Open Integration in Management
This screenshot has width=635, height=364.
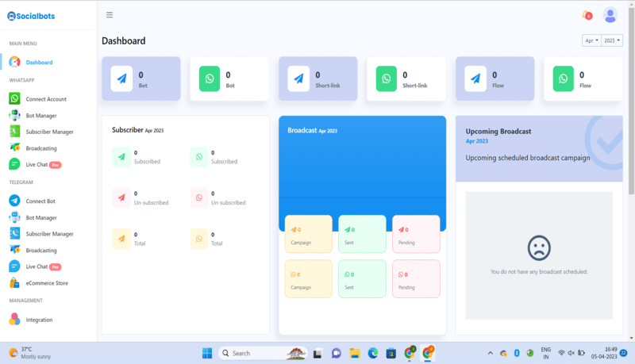point(39,320)
